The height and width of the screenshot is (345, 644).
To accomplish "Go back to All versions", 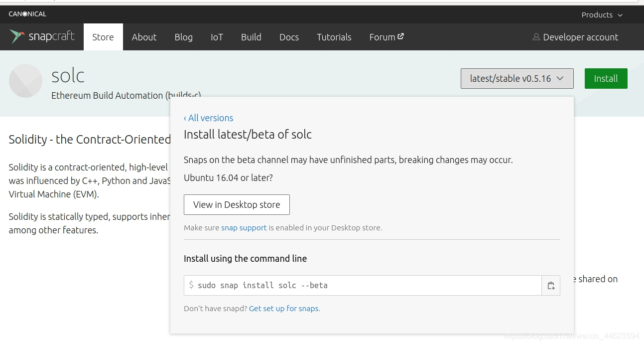I will point(208,118).
